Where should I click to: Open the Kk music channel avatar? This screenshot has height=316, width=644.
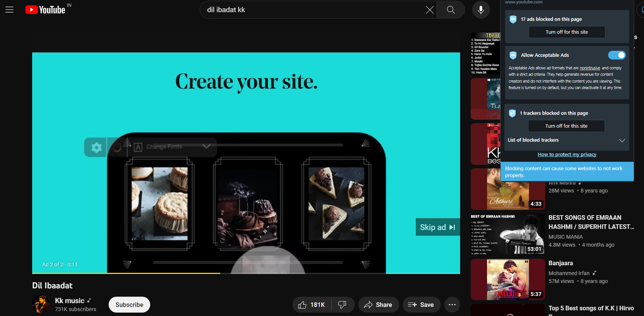41,304
